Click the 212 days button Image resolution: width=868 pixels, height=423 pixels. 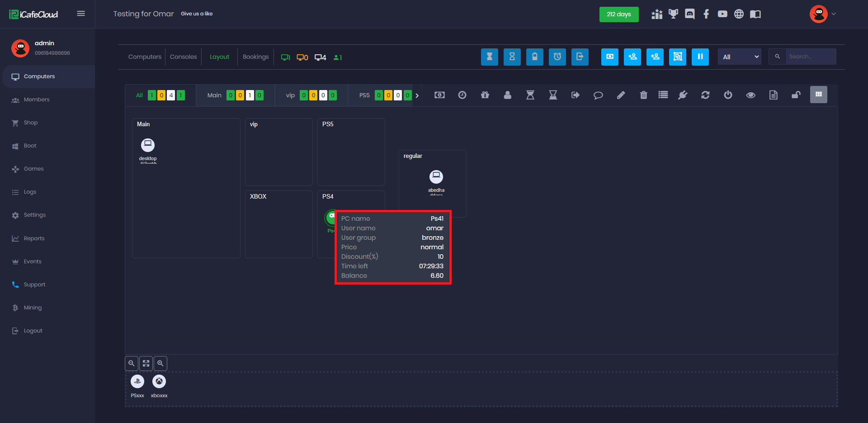tap(618, 14)
